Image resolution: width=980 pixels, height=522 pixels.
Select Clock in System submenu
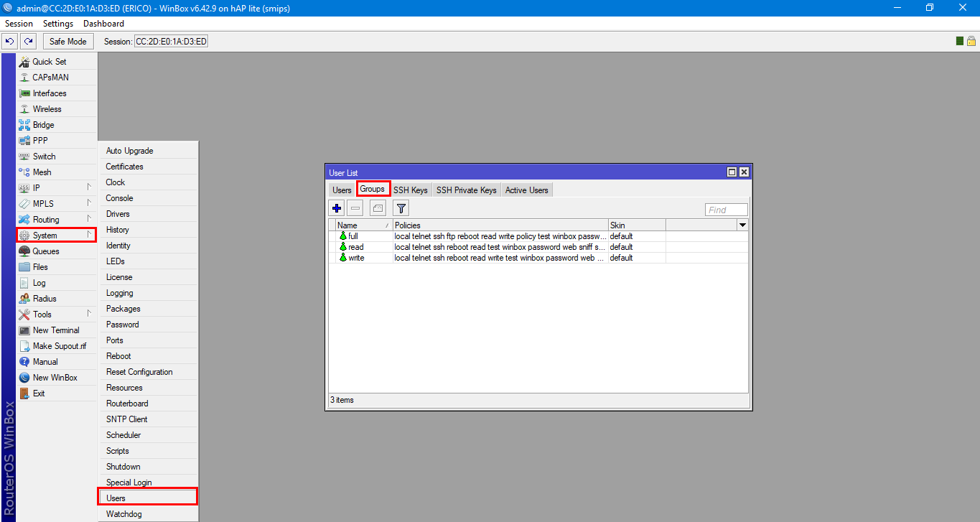coord(148,182)
